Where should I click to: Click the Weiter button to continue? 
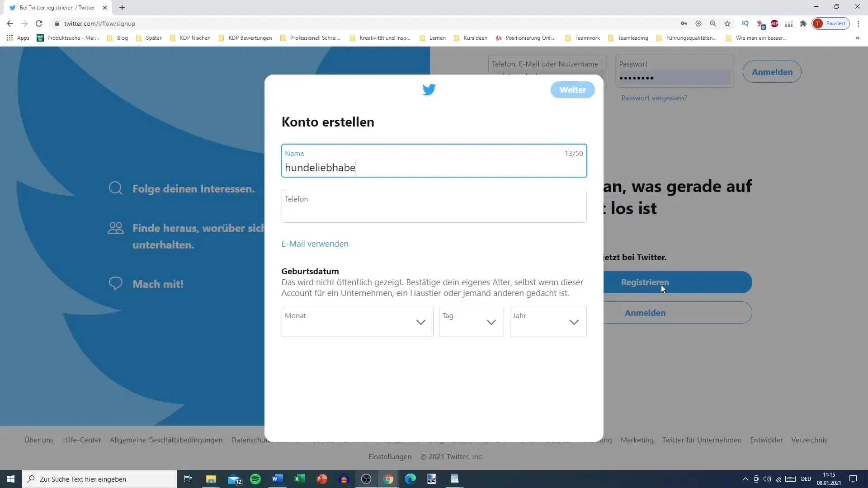pos(572,89)
